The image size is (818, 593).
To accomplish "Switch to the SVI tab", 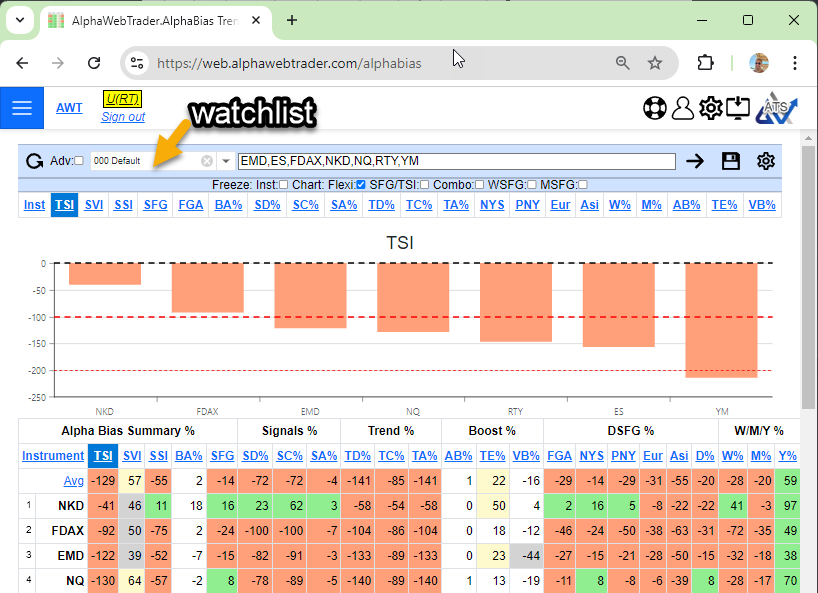I will pyautogui.click(x=94, y=204).
